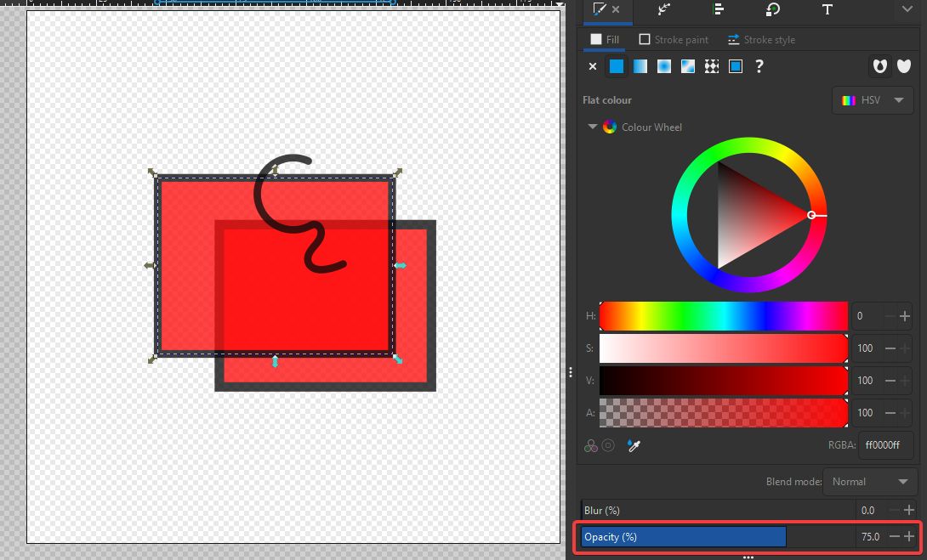This screenshot has width=927, height=560.
Task: Increase the Blur value with plus
Action: 909,511
